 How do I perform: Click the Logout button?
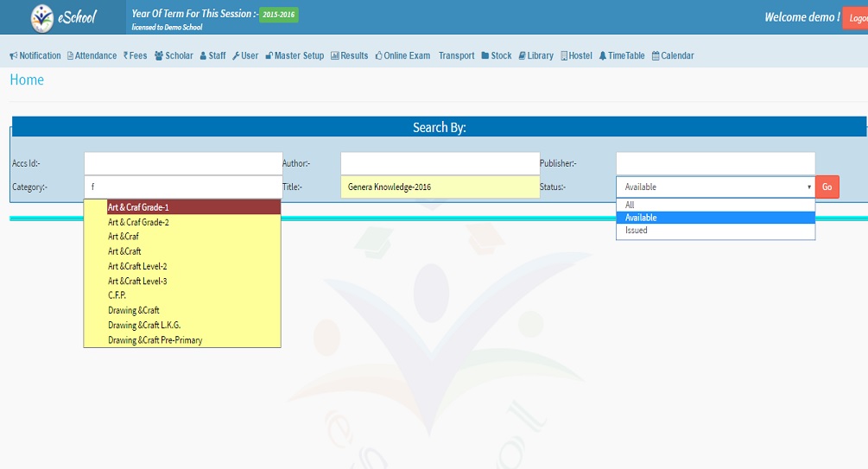856,18
